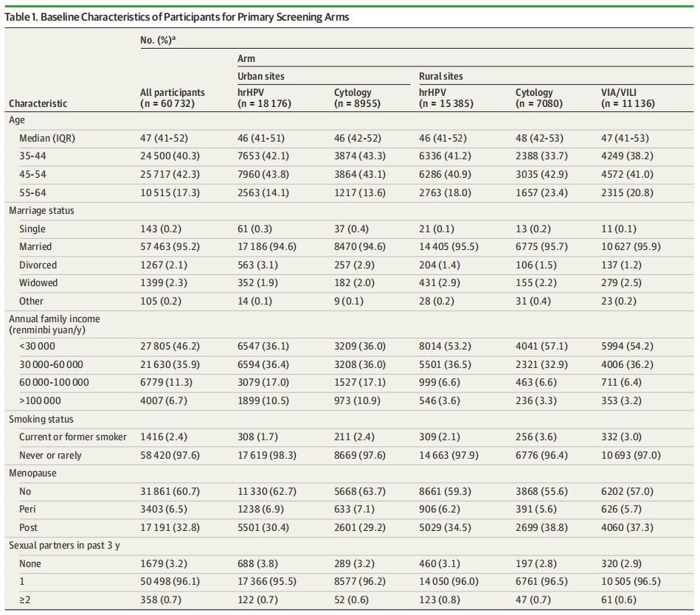Select the "VIA/VILI (n = 11 136)" column header
Viewport: 700px width, 615px height.
(x=628, y=98)
